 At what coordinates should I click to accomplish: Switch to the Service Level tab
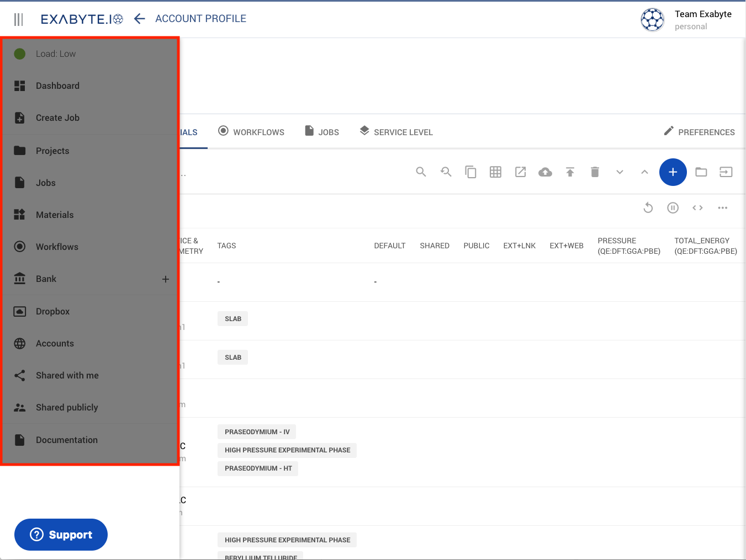[396, 132]
